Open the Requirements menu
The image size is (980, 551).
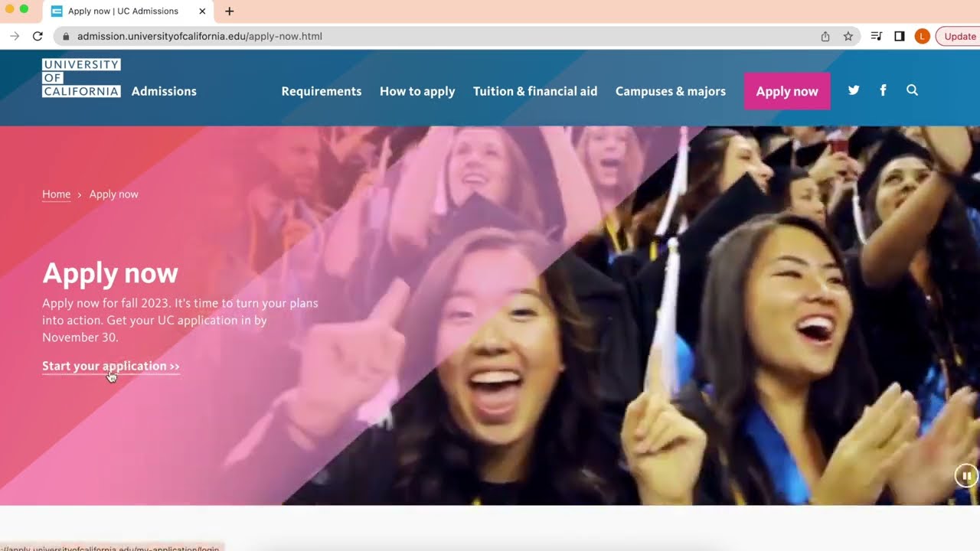pos(322,91)
